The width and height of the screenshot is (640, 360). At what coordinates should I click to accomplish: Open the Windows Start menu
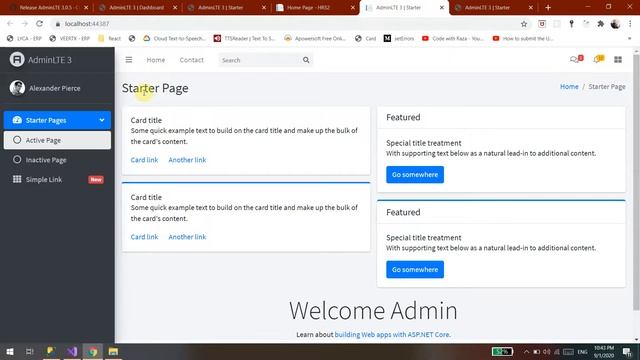coord(10,351)
